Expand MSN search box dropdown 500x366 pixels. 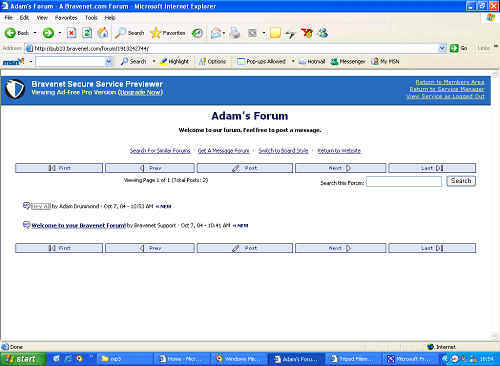(x=108, y=61)
